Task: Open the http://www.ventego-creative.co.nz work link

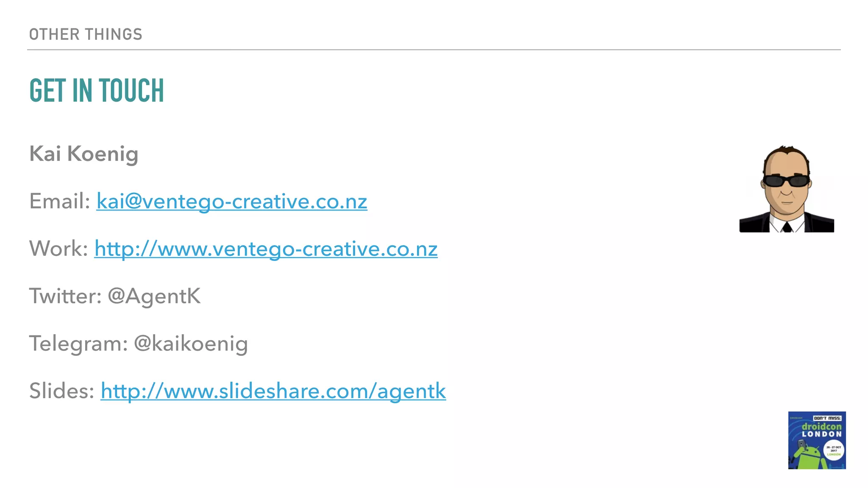Action: 266,249
